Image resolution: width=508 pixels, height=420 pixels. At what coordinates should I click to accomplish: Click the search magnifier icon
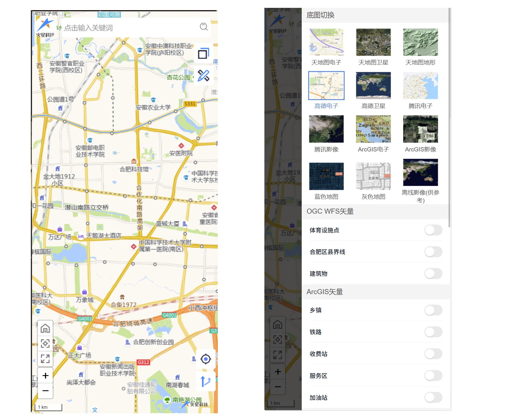[203, 27]
